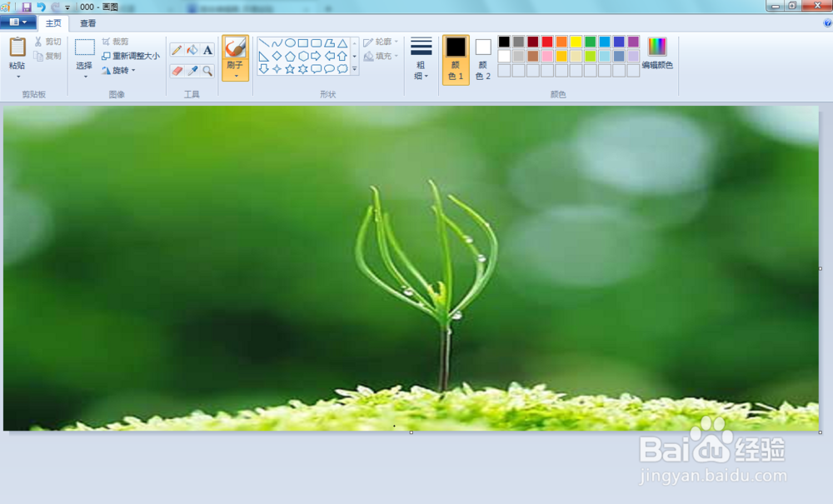This screenshot has width=833, height=504.
Task: Pick the purple color swatch
Action: [633, 42]
